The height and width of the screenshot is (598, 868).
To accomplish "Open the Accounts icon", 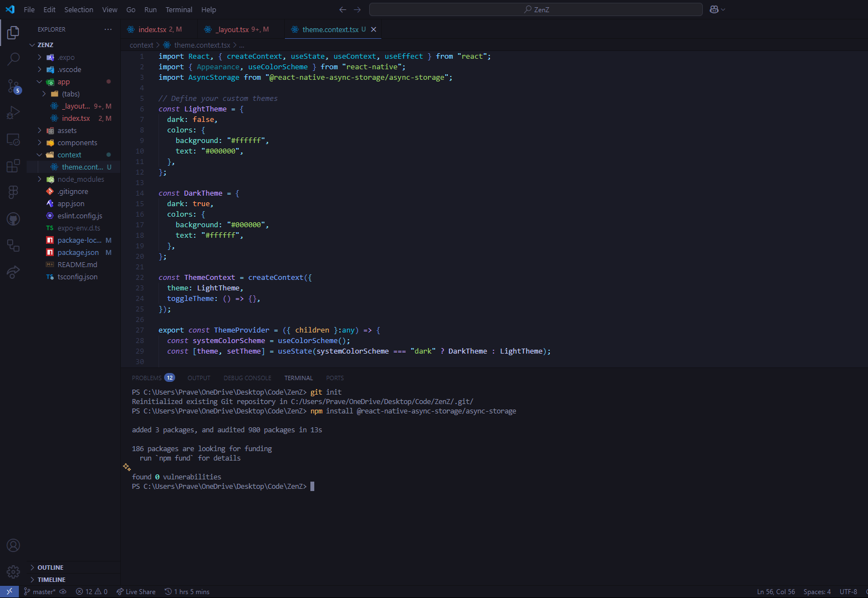I will tap(13, 545).
